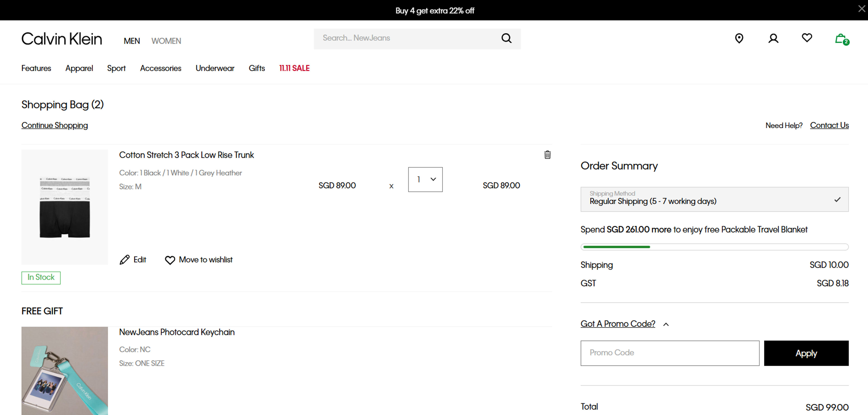Open the Accessories menu
The height and width of the screenshot is (415, 868).
161,68
